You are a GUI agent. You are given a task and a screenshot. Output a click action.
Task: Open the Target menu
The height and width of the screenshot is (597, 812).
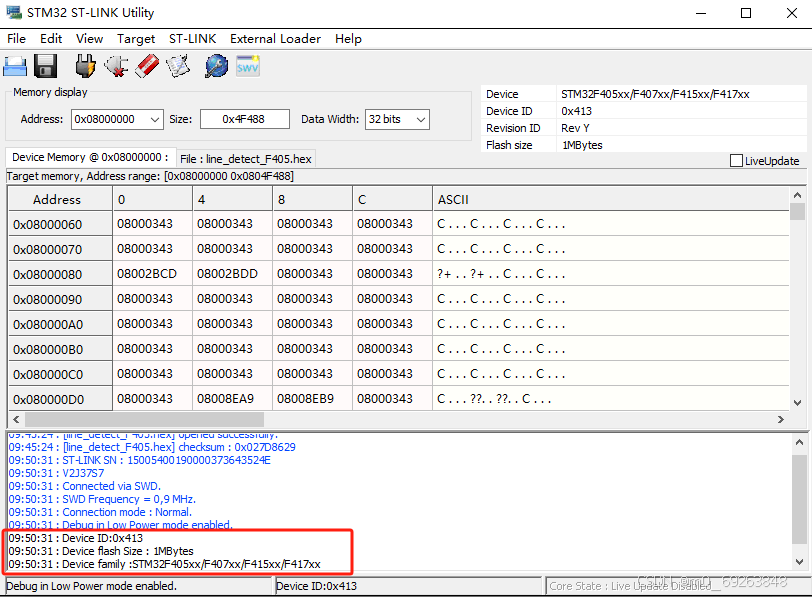[x=136, y=39]
